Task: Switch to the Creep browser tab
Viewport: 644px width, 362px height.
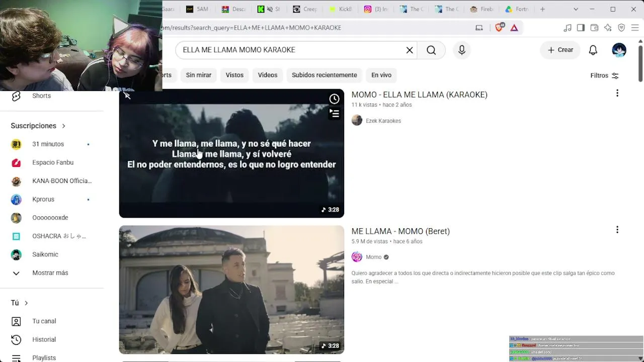Action: pyautogui.click(x=305, y=9)
